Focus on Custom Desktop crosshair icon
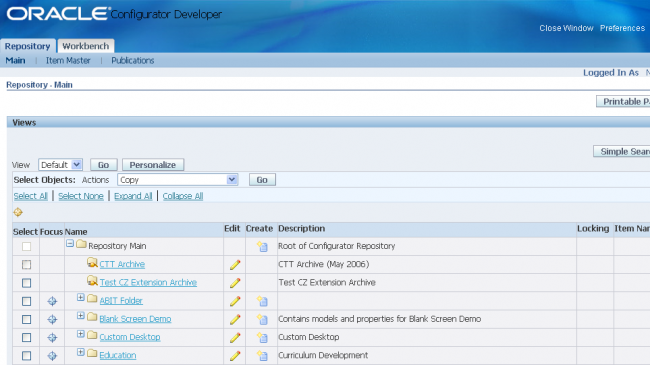This screenshot has width=650, height=365. (52, 338)
